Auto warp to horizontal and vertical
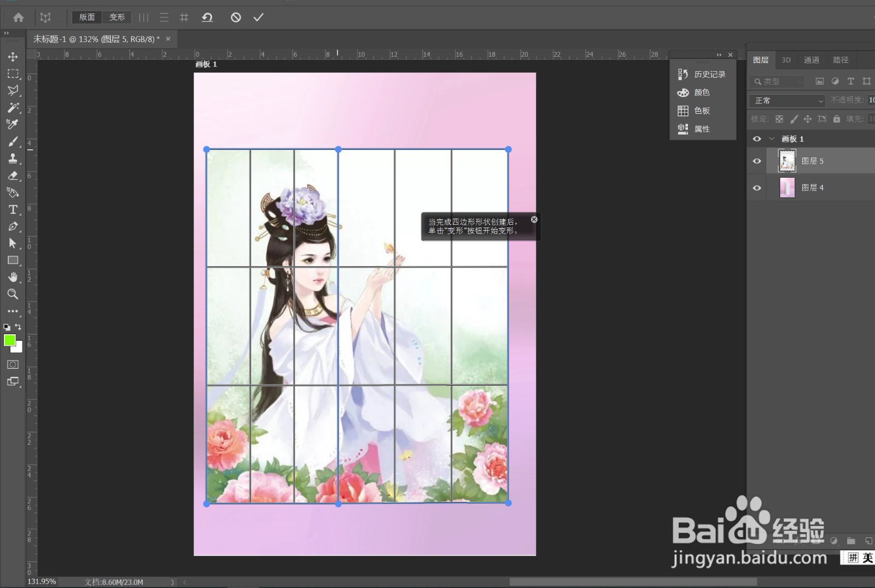 click(184, 18)
